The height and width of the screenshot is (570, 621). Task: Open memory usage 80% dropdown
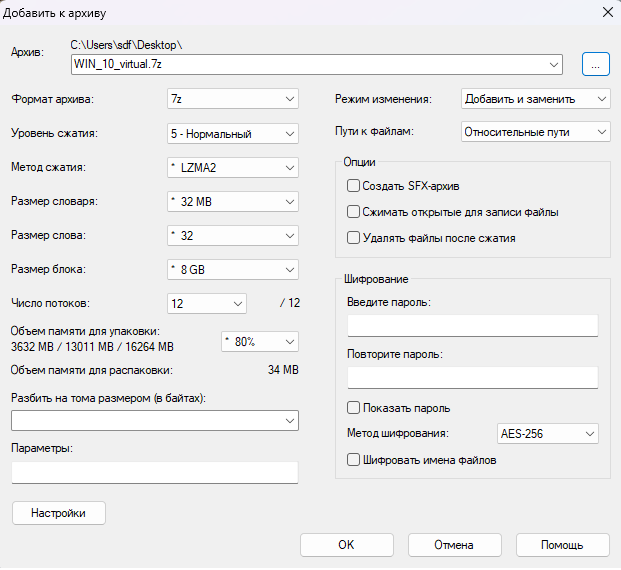click(x=259, y=341)
